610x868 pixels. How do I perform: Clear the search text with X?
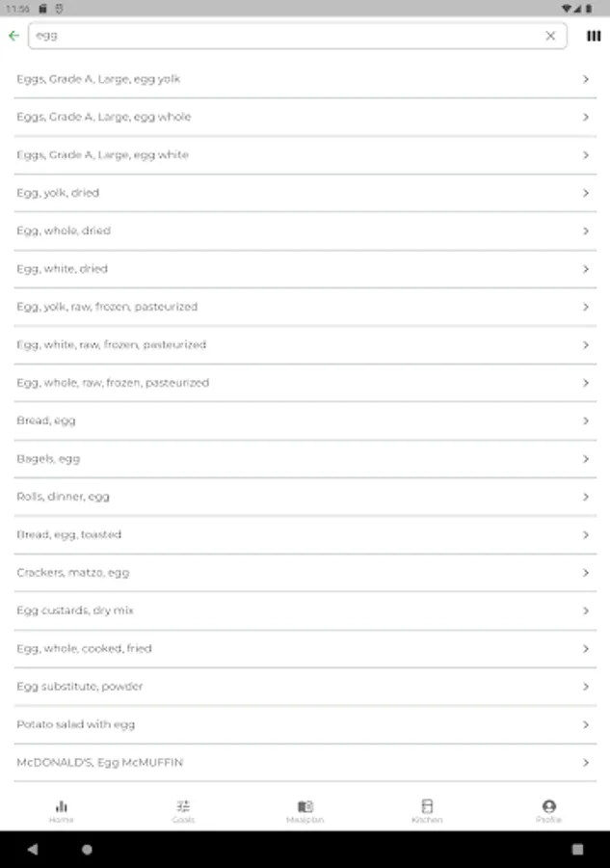pos(550,36)
